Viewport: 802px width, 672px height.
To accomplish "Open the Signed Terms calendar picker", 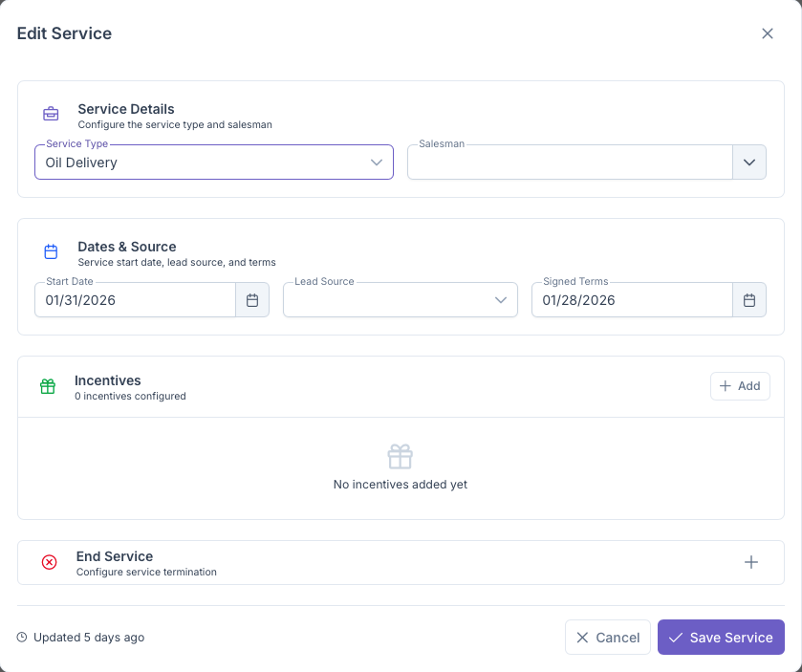I will (x=749, y=300).
